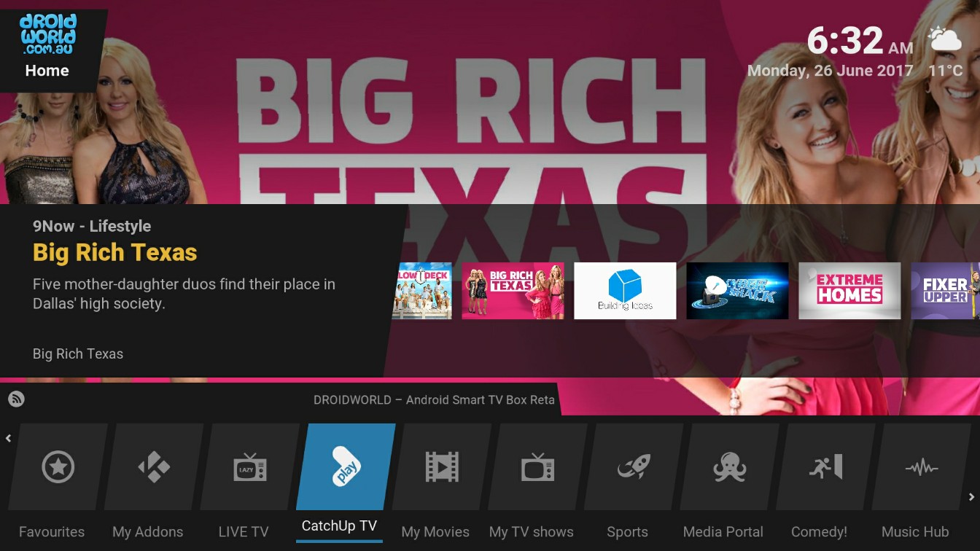
Task: Open the LIVE TV lazy television tile
Action: 250,467
